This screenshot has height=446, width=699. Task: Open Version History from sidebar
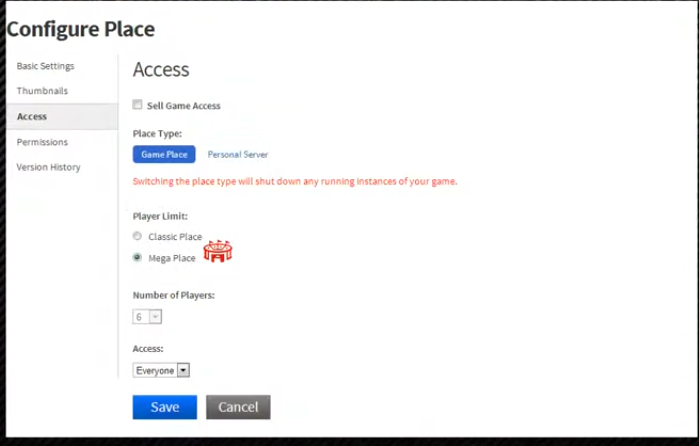pos(48,167)
